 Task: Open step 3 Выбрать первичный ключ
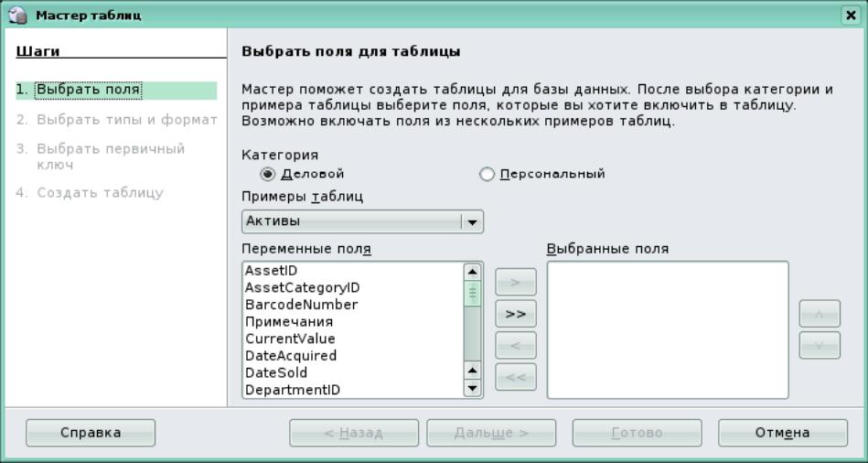tap(101, 156)
